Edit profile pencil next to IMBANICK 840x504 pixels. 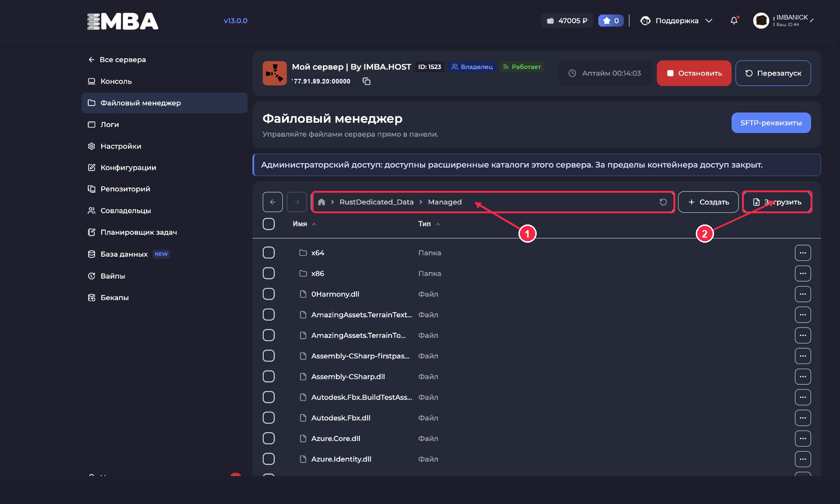click(812, 21)
